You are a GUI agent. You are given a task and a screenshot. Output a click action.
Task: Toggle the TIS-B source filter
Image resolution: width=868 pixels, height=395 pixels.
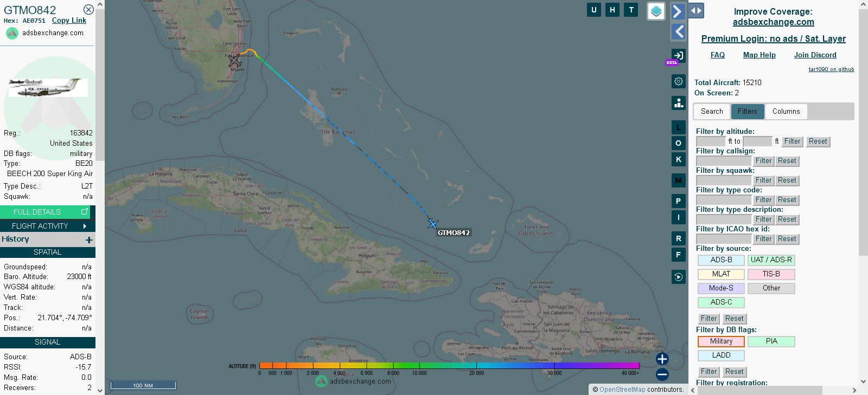pos(771,274)
